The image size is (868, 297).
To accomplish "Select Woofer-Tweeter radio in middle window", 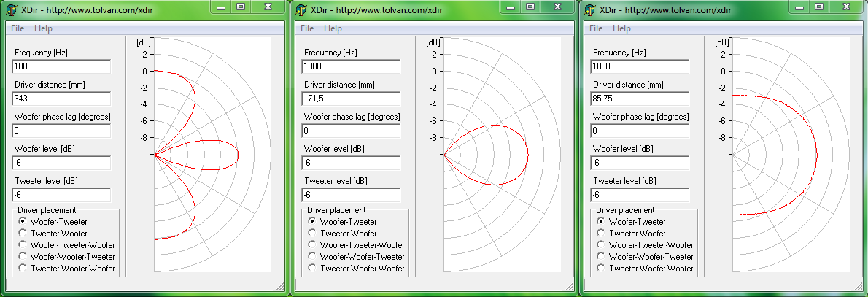I will pos(312,221).
